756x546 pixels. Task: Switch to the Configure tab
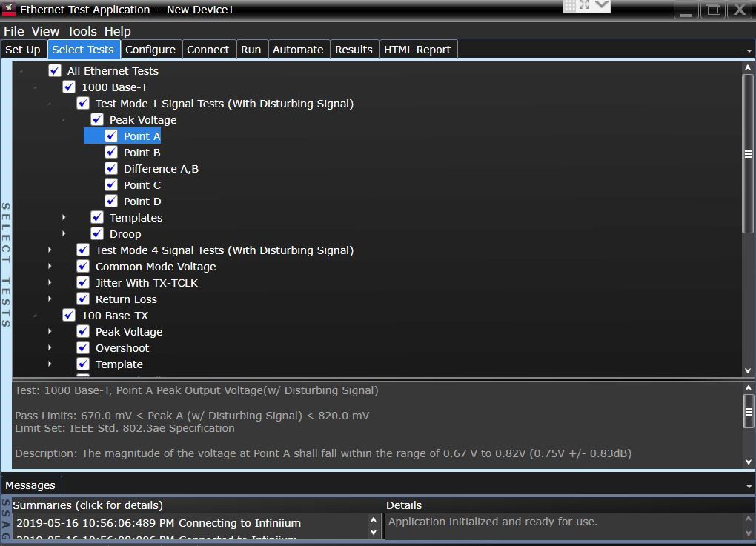click(150, 50)
